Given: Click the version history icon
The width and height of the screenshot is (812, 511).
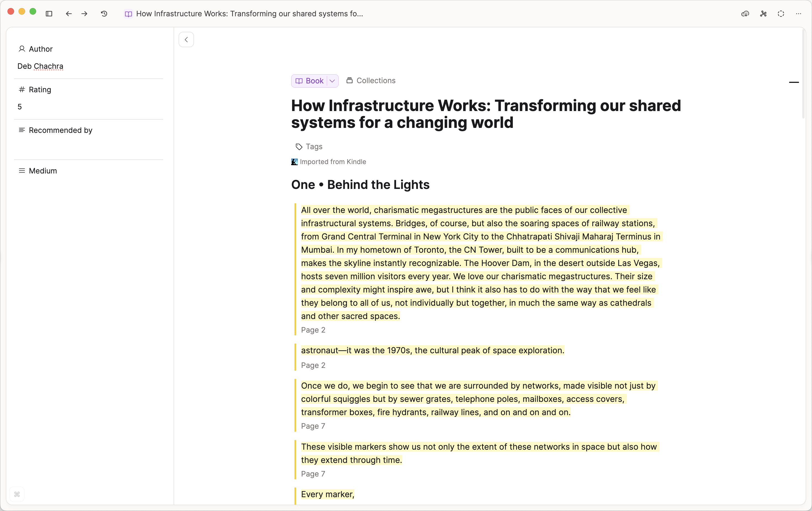Looking at the screenshot, I should pyautogui.click(x=104, y=14).
